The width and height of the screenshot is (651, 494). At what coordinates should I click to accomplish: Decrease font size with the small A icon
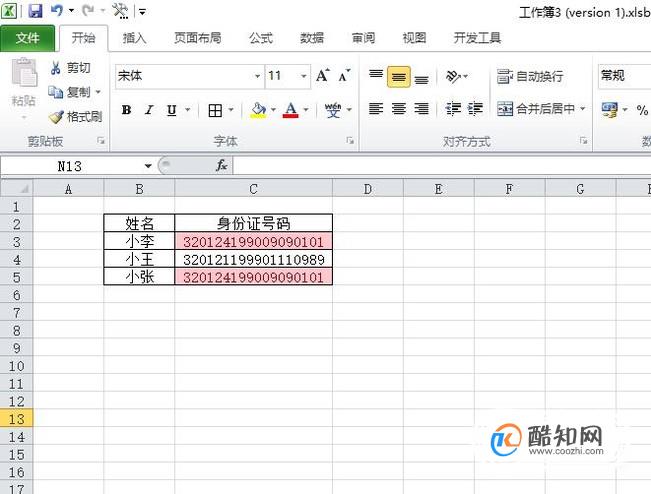coord(345,76)
